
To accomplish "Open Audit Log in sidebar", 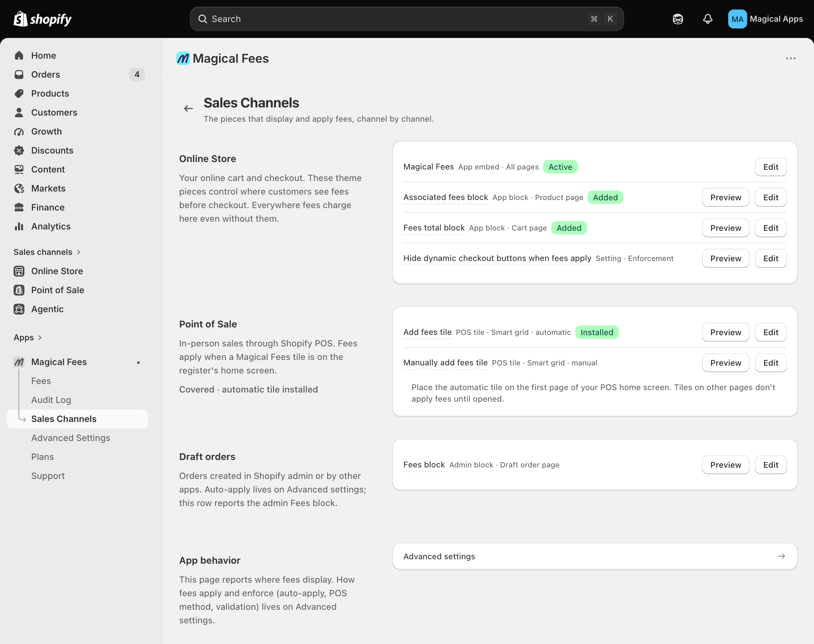I will point(51,400).
